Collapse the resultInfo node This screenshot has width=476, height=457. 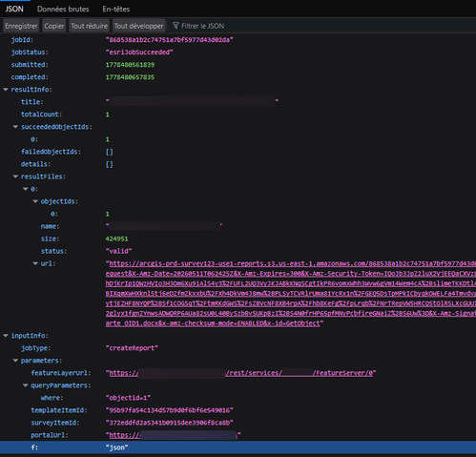(x=6, y=90)
